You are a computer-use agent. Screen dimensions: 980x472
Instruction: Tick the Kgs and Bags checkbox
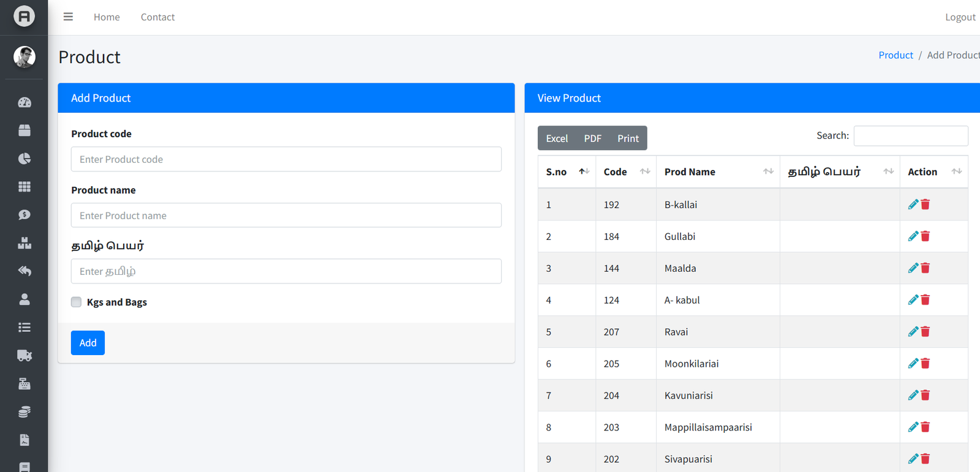76,302
